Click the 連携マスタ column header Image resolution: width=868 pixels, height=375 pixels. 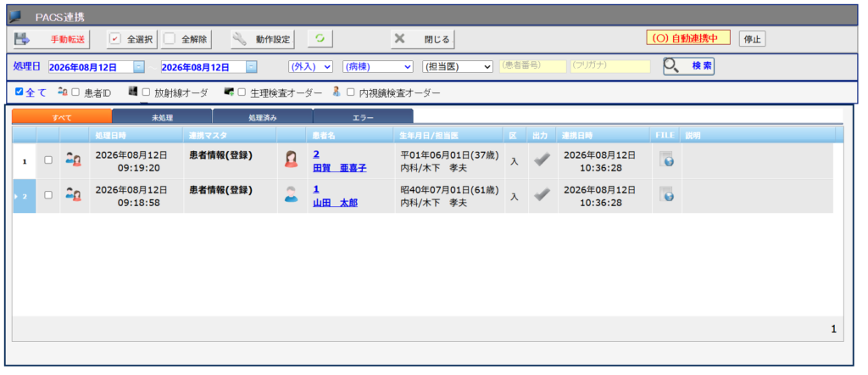pyautogui.click(x=230, y=135)
